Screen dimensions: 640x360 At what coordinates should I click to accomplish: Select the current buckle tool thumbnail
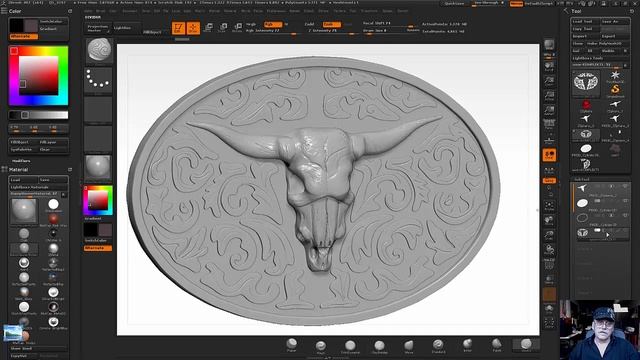coord(586,83)
